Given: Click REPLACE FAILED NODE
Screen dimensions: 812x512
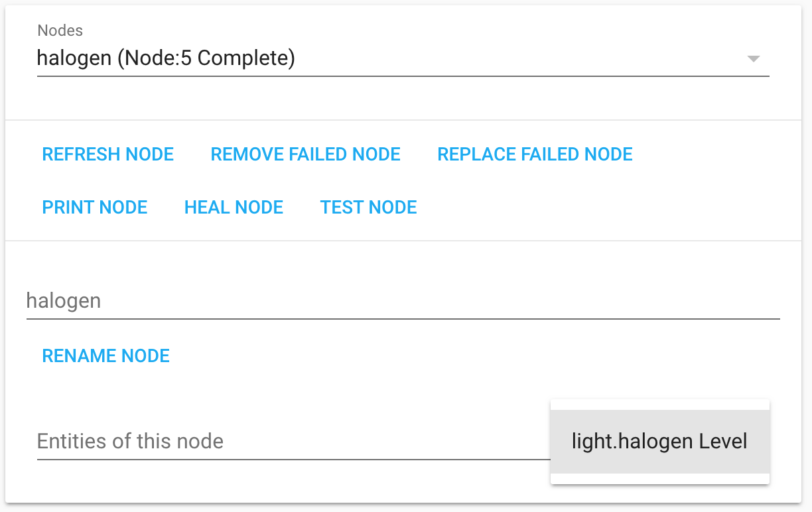Looking at the screenshot, I should pyautogui.click(x=535, y=154).
